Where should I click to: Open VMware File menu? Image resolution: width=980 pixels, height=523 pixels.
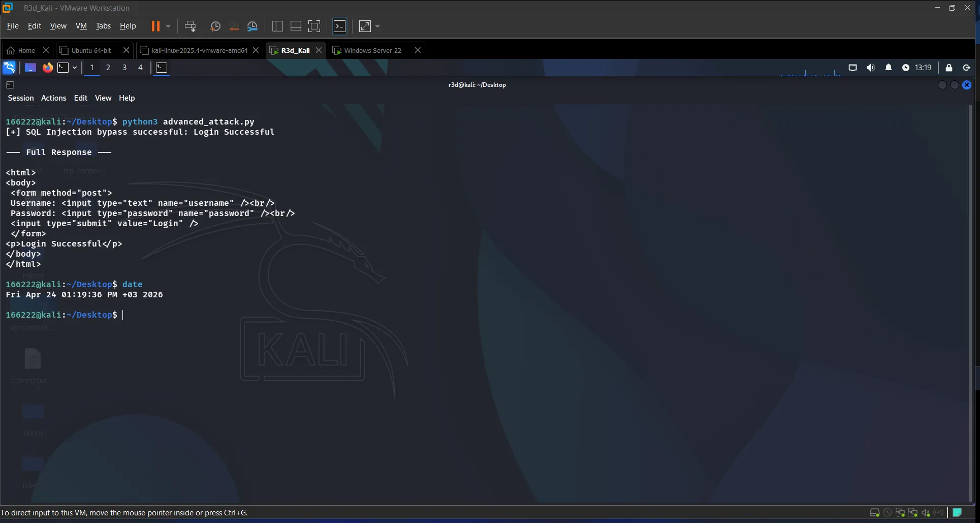[x=13, y=26]
